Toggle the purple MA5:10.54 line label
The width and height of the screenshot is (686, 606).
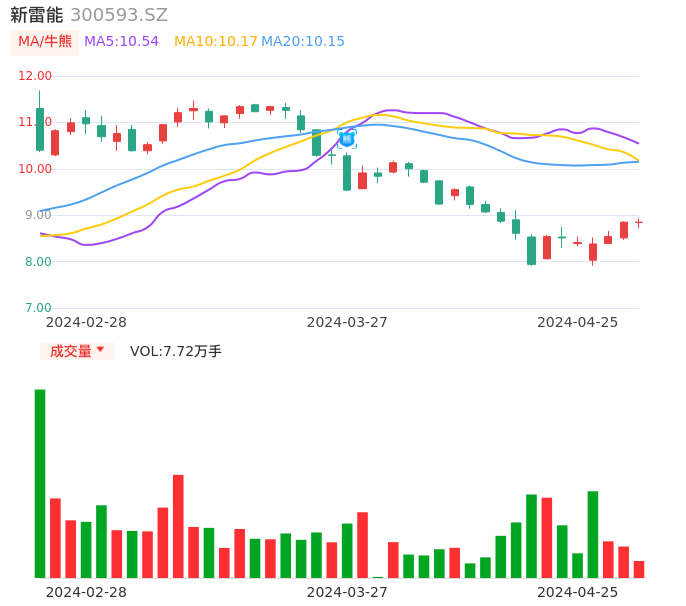pos(121,42)
